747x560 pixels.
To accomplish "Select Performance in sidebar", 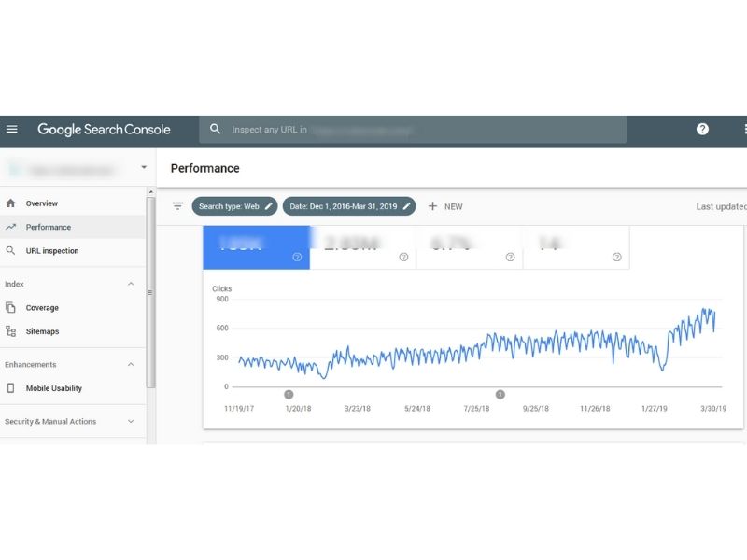I will coord(73,227).
